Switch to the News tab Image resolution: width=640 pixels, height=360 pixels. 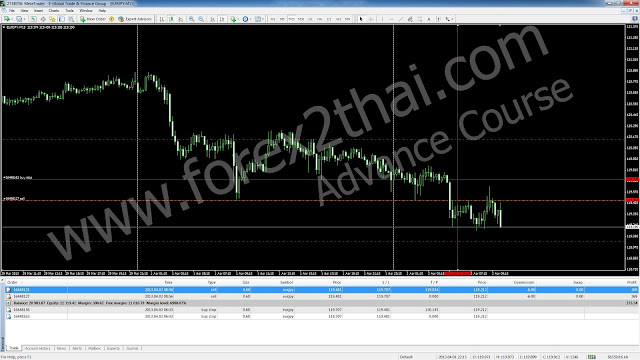[61, 348]
